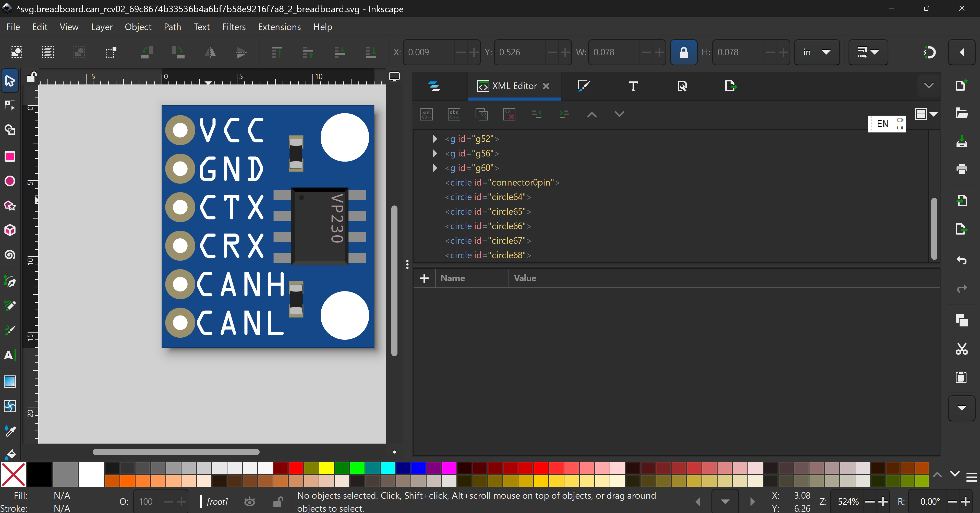
Task: Pick the red color swatch in palette
Action: pos(296,468)
